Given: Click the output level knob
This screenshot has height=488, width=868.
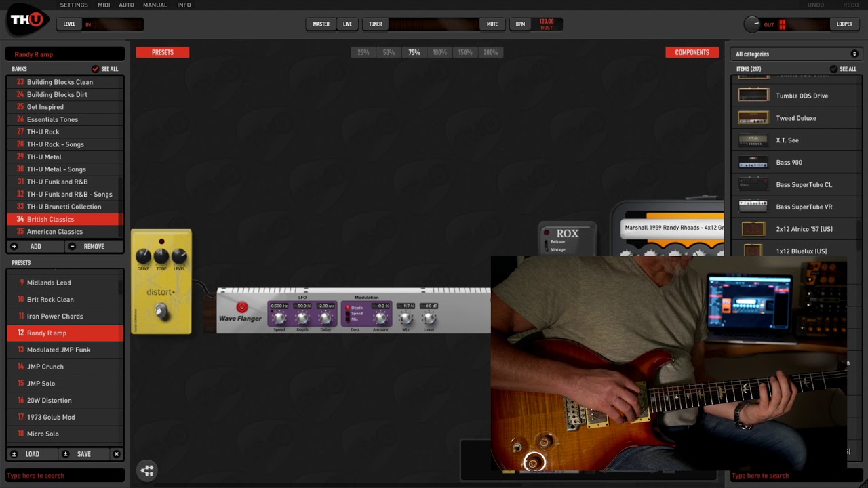Looking at the screenshot, I should coord(751,24).
